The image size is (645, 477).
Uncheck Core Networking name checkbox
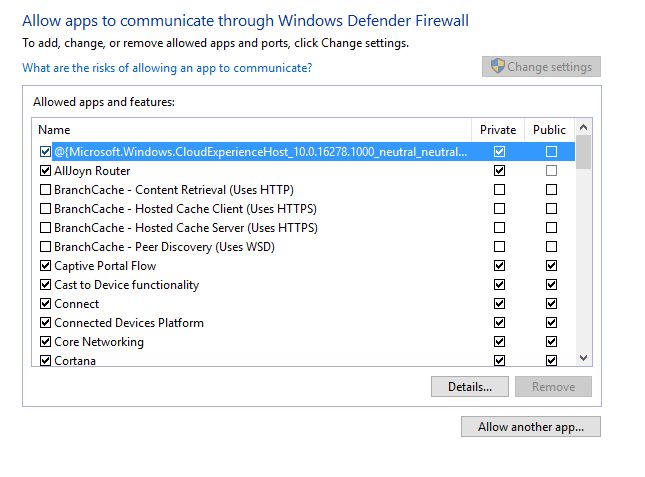(45, 341)
